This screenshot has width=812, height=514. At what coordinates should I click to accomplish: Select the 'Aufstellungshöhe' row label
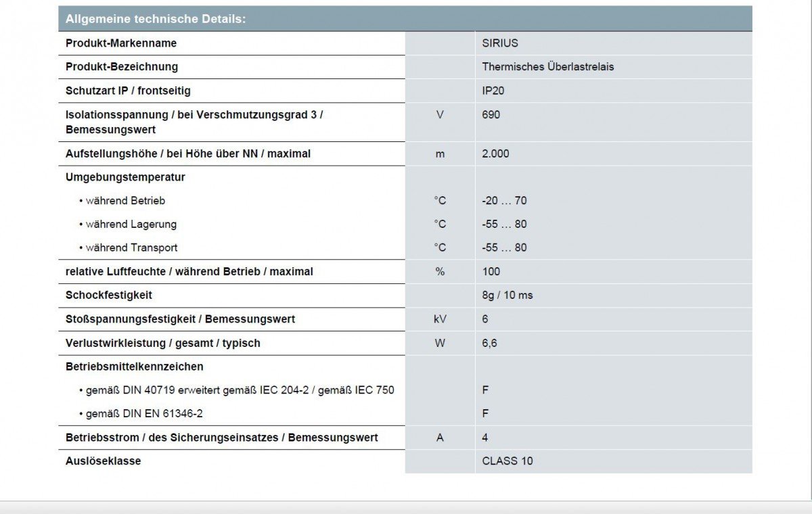point(188,154)
